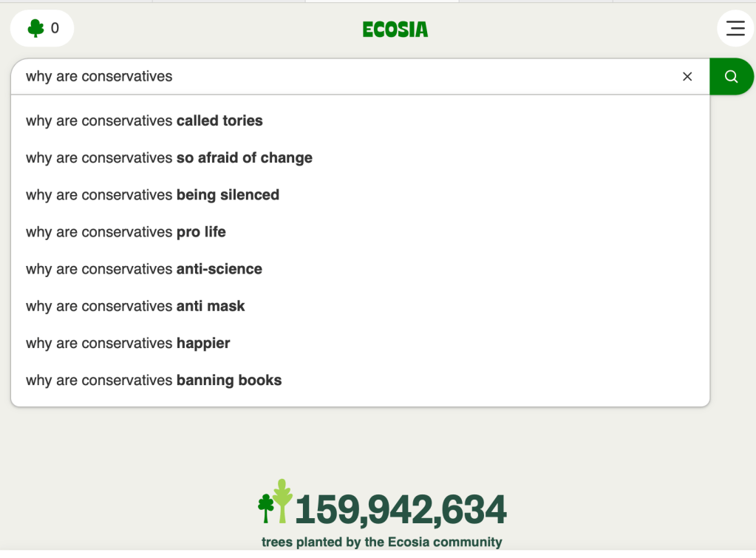Image resolution: width=756 pixels, height=558 pixels.
Task: Click the 159,942,634 trees planted counter
Action: pyautogui.click(x=401, y=509)
